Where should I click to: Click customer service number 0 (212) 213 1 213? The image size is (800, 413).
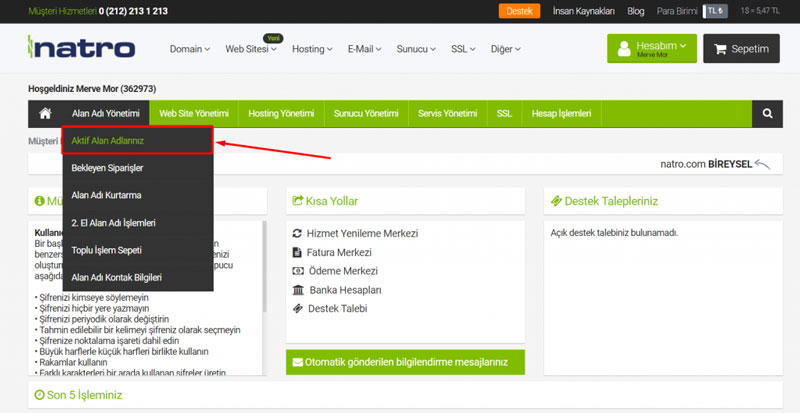[x=133, y=11]
